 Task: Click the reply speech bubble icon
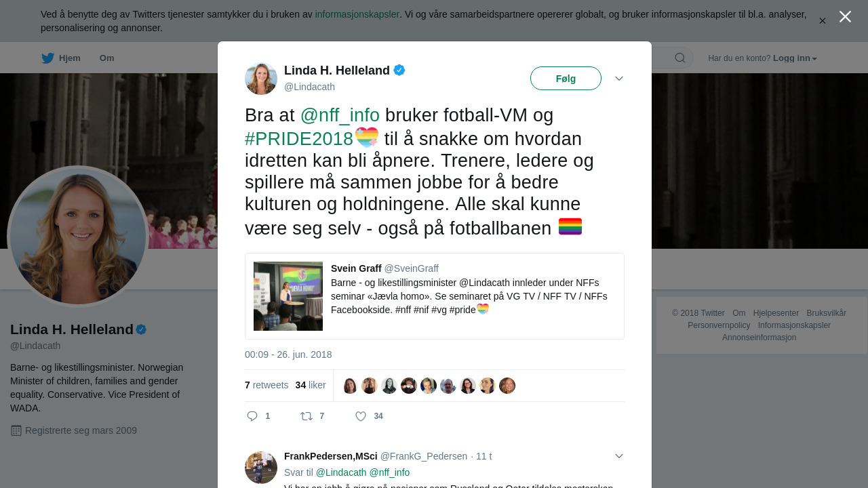pyautogui.click(x=252, y=416)
